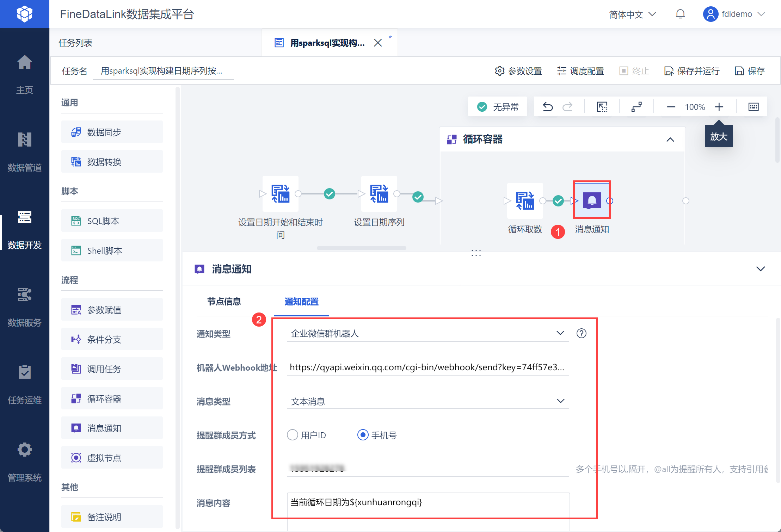Image resolution: width=781 pixels, height=532 pixels.
Task: Click the undo arrow in canvas toolbar
Action: 547,107
